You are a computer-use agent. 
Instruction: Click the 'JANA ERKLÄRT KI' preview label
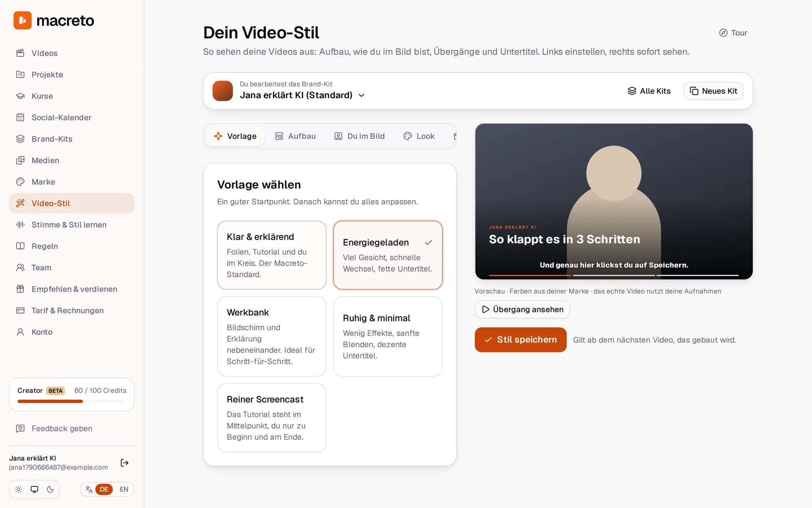coord(513,227)
